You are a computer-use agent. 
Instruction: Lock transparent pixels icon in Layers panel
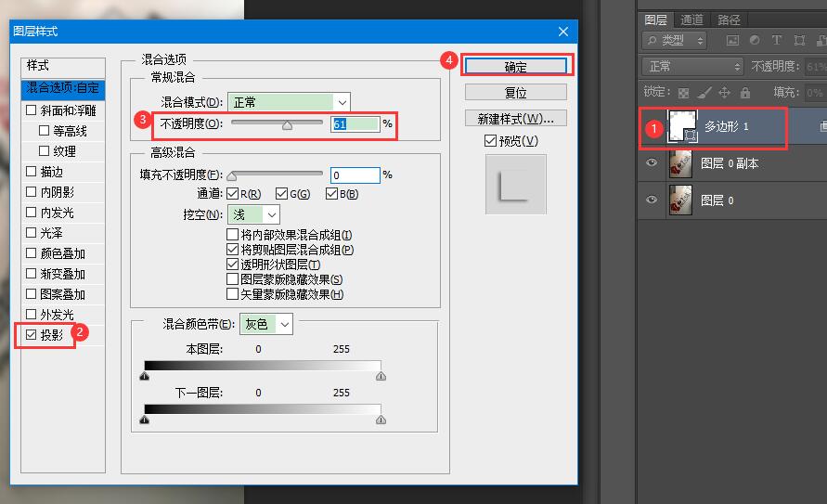(x=683, y=94)
